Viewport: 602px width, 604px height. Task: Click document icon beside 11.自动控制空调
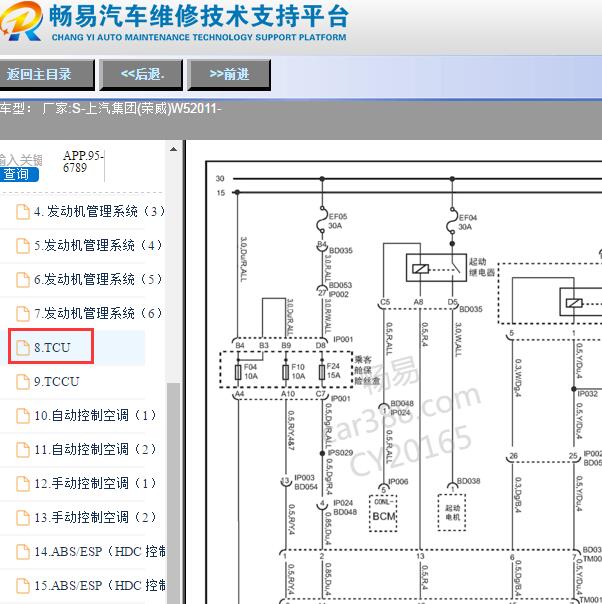(x=23, y=450)
